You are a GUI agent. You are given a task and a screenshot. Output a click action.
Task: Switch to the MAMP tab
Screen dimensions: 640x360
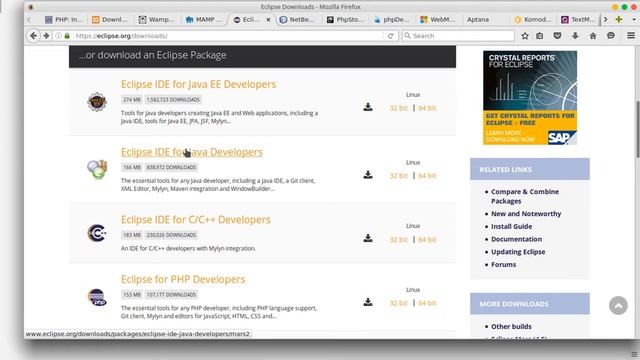[x=204, y=19]
